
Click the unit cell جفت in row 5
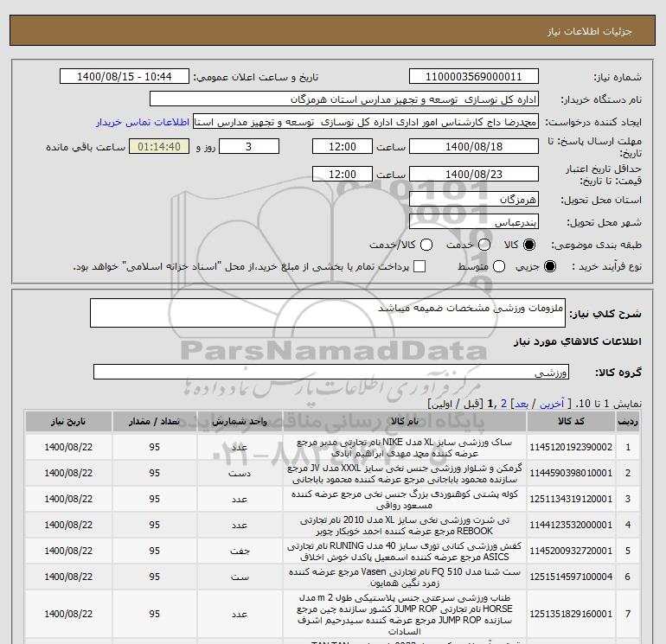coord(240,551)
